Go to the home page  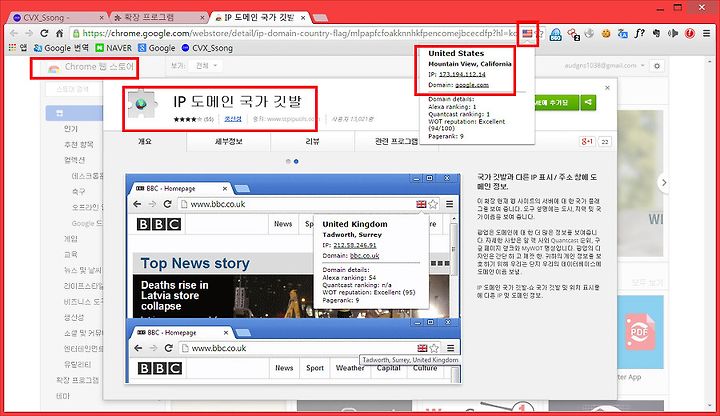click(60, 33)
